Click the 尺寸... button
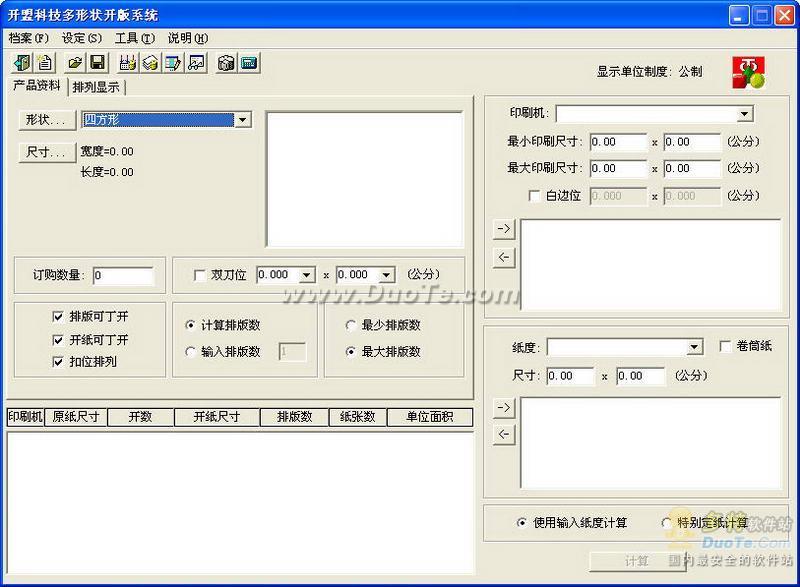Viewport: 800px width, 587px height. [47, 152]
